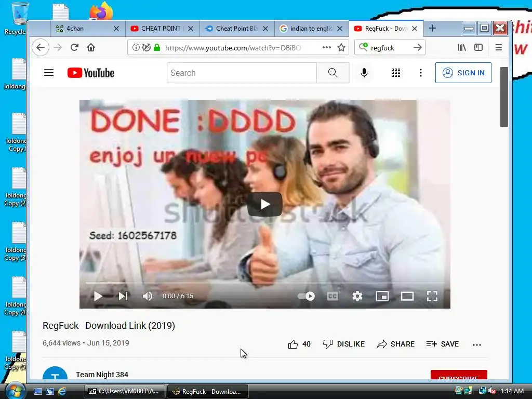Click the Team Night 384 avatar
The width and height of the screenshot is (532, 399).
[x=55, y=373]
